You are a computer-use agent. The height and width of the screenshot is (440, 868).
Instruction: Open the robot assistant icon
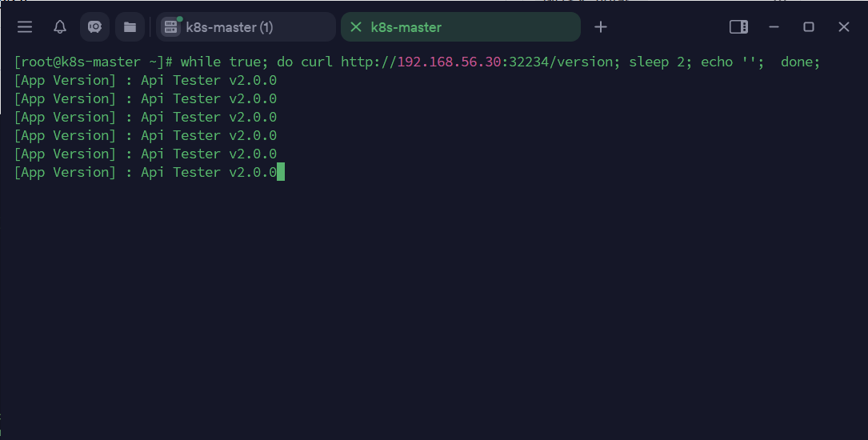click(94, 27)
